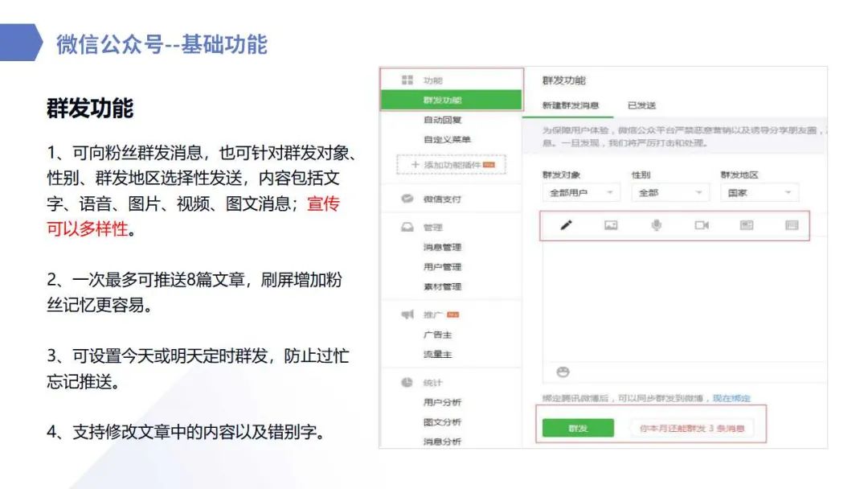Click the 统计 pie chart icon
The width and height of the screenshot is (868, 489).
pos(407,382)
